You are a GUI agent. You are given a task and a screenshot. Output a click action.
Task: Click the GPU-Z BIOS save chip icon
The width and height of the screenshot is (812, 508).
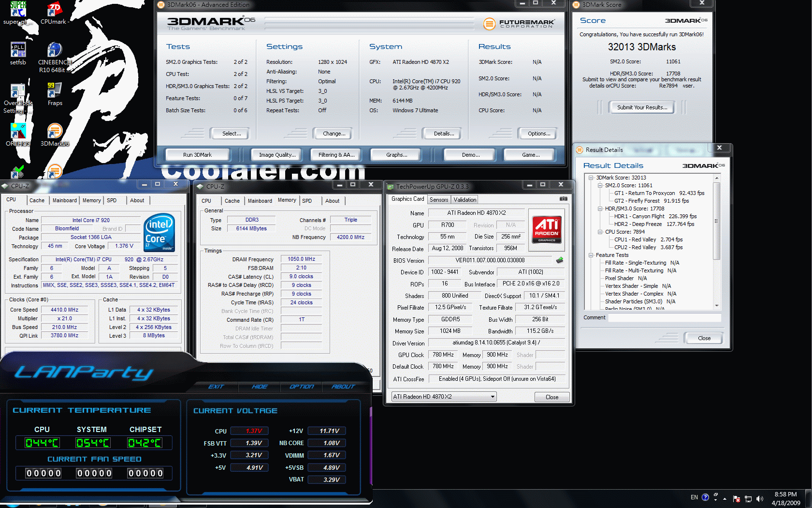pyautogui.click(x=560, y=260)
